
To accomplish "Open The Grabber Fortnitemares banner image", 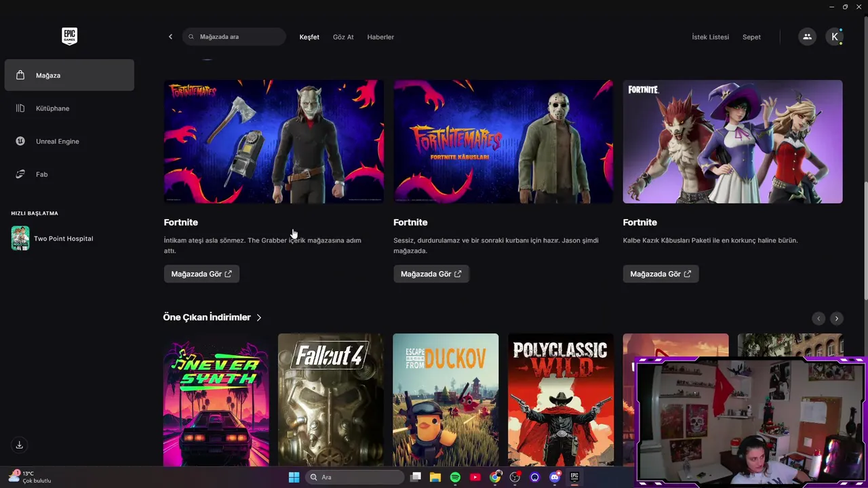I will click(274, 142).
